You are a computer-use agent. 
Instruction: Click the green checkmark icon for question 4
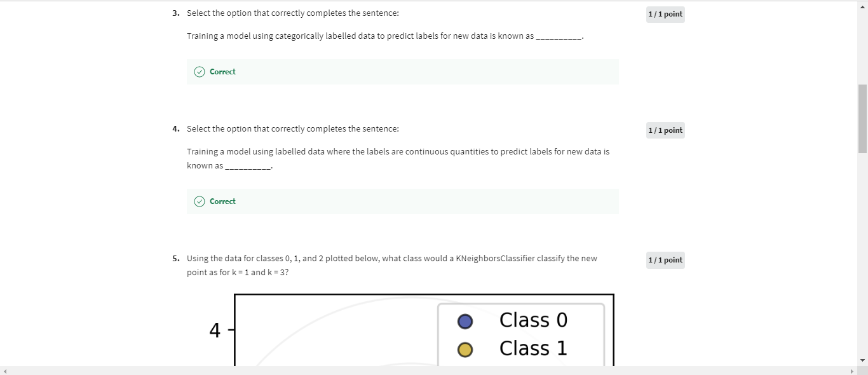pos(199,201)
